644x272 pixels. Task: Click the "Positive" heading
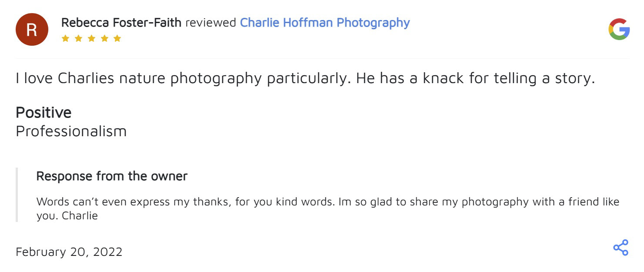click(44, 113)
